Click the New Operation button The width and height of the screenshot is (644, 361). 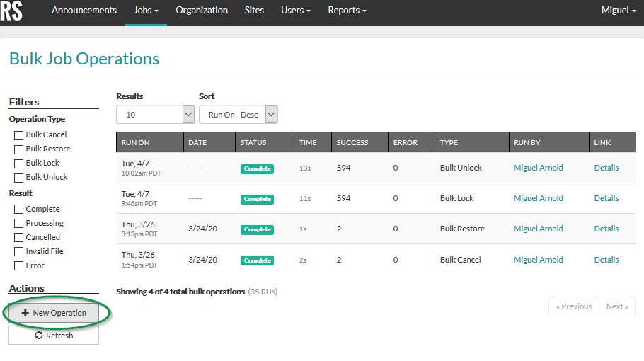pos(54,313)
